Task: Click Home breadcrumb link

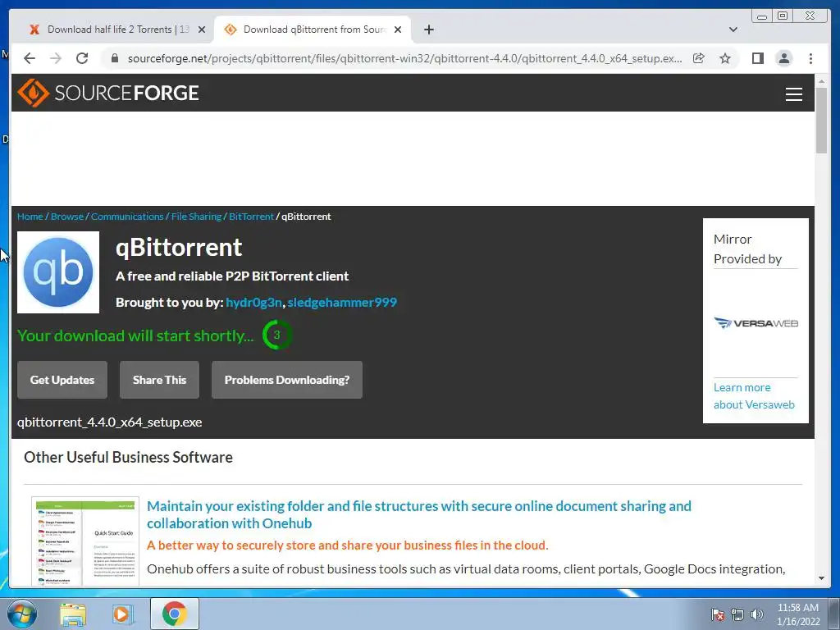Action: click(x=30, y=217)
